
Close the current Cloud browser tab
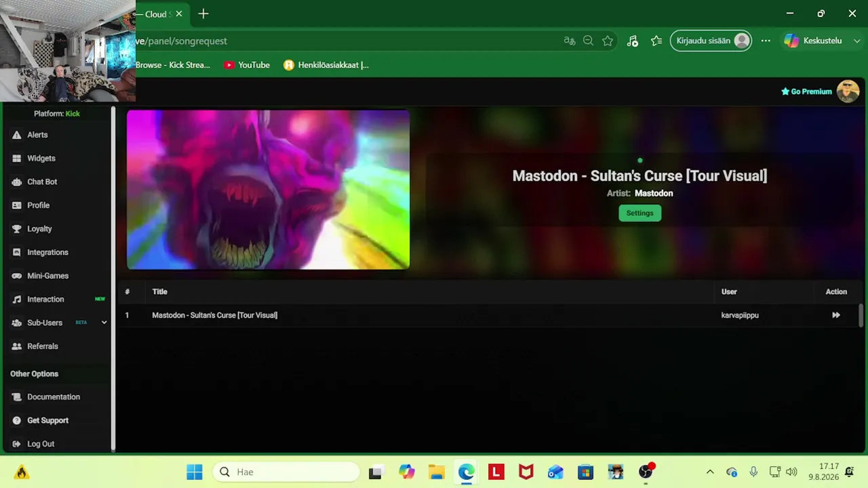click(x=179, y=14)
